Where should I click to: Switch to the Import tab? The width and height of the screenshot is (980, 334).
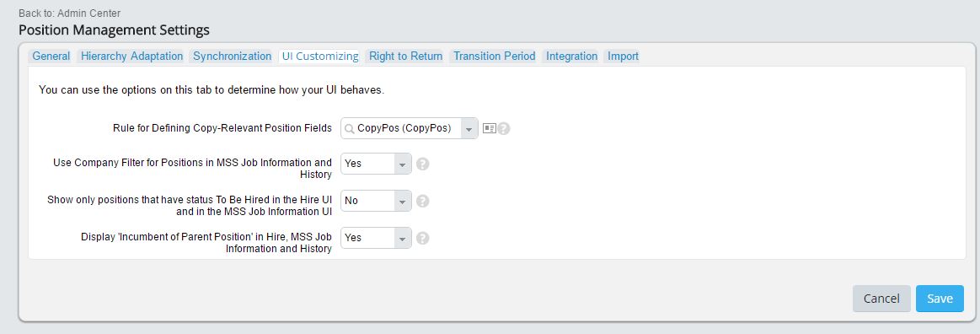point(623,57)
